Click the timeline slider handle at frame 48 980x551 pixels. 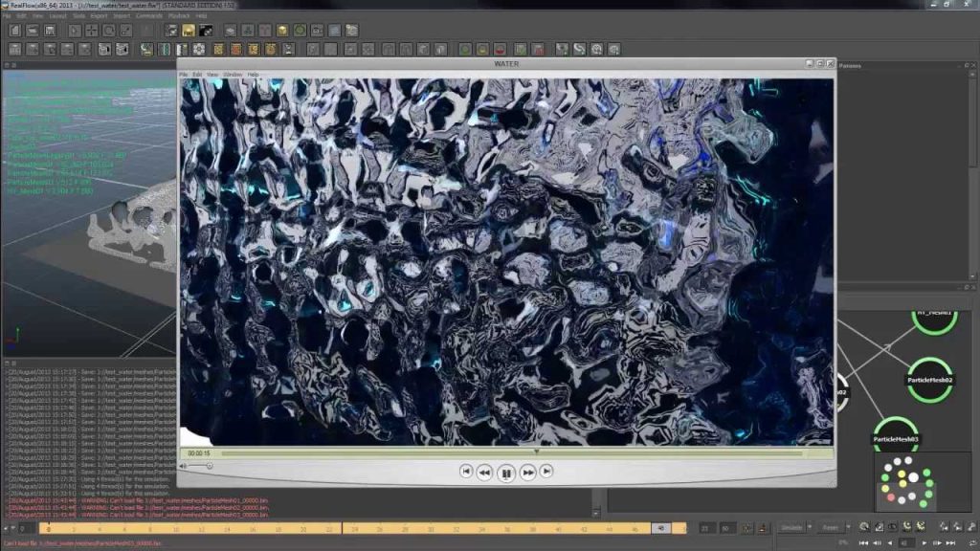pyautogui.click(x=660, y=528)
